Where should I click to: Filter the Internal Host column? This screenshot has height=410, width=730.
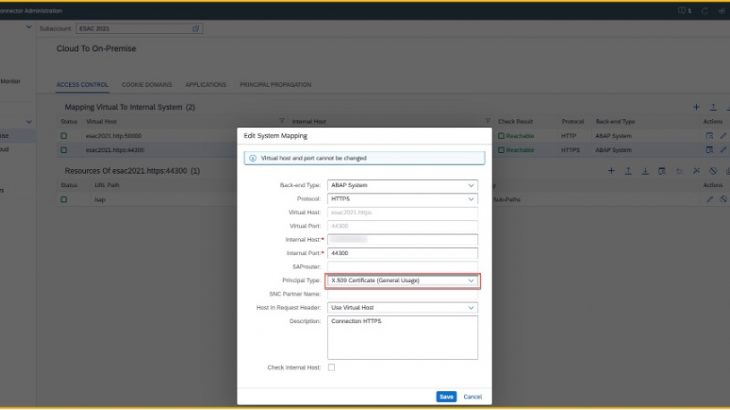pyautogui.click(x=487, y=121)
